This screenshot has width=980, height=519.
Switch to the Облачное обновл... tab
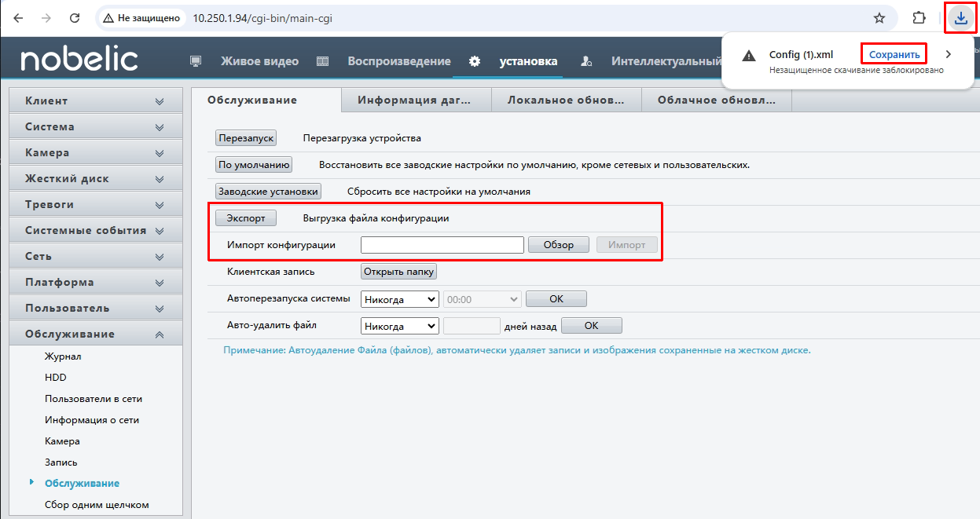716,100
